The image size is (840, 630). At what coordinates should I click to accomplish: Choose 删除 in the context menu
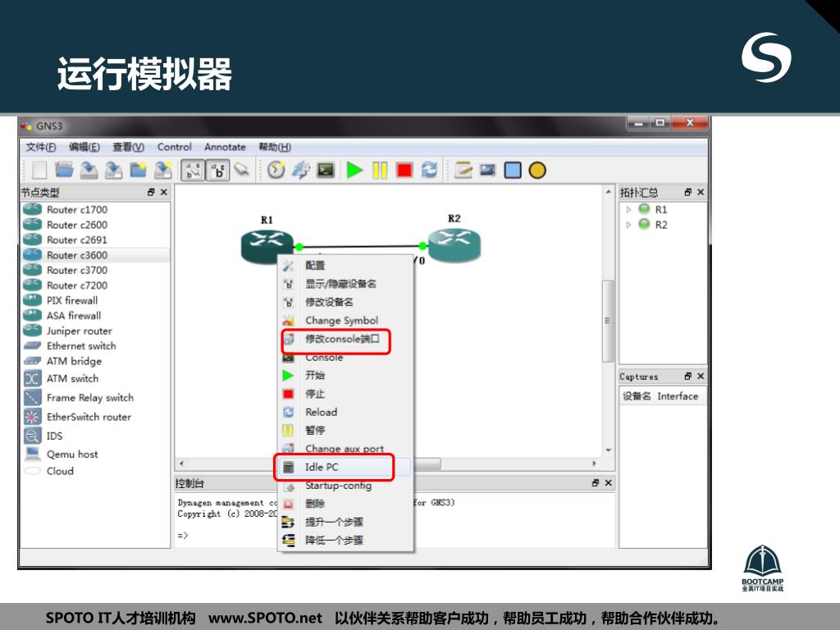coord(346,504)
